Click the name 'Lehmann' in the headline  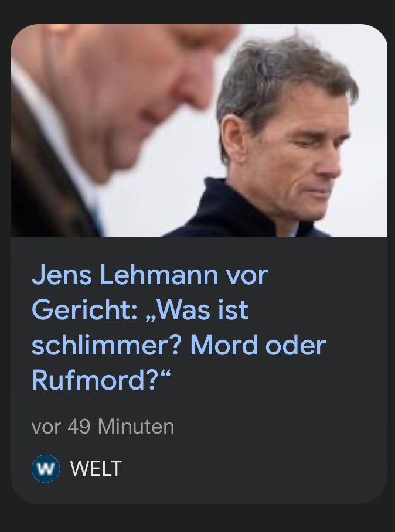coord(159,275)
